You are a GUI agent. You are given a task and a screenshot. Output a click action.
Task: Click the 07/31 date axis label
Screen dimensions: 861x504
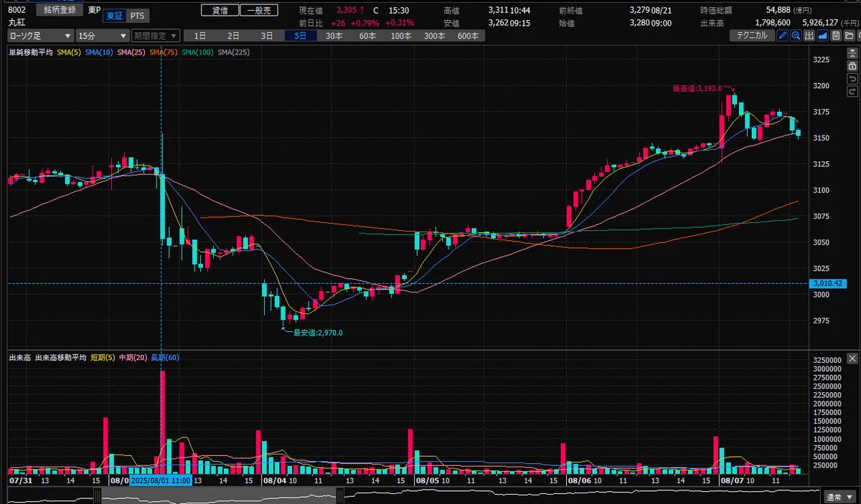(x=21, y=480)
